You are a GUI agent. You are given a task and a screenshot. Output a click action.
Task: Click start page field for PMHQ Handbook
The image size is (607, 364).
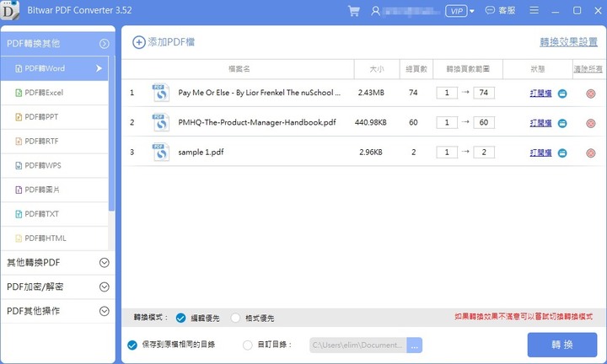tap(447, 123)
